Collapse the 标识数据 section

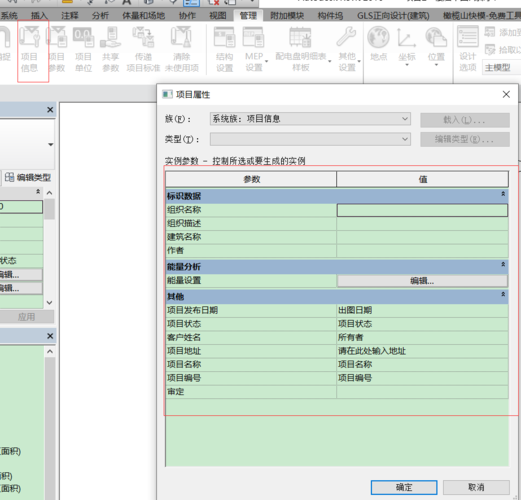pos(503,194)
